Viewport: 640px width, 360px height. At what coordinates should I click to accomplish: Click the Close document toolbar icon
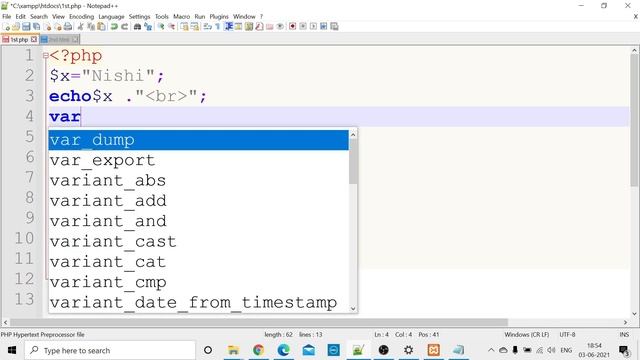click(x=47, y=27)
